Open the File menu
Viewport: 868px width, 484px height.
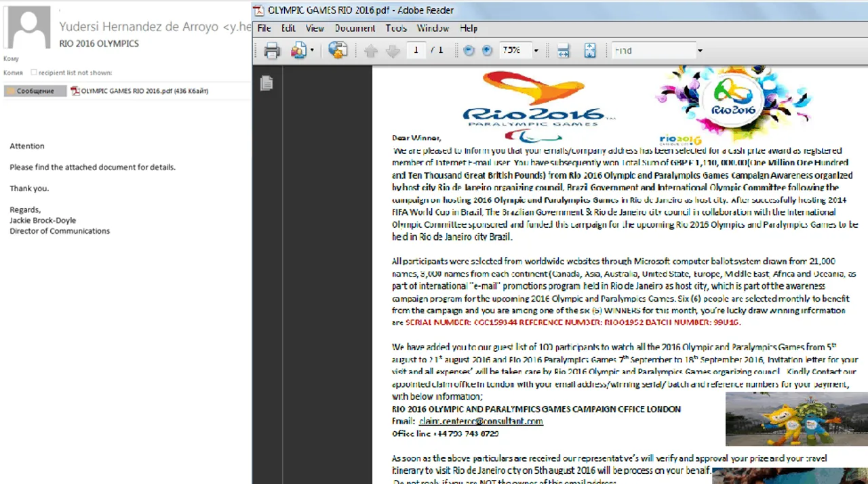(x=264, y=28)
